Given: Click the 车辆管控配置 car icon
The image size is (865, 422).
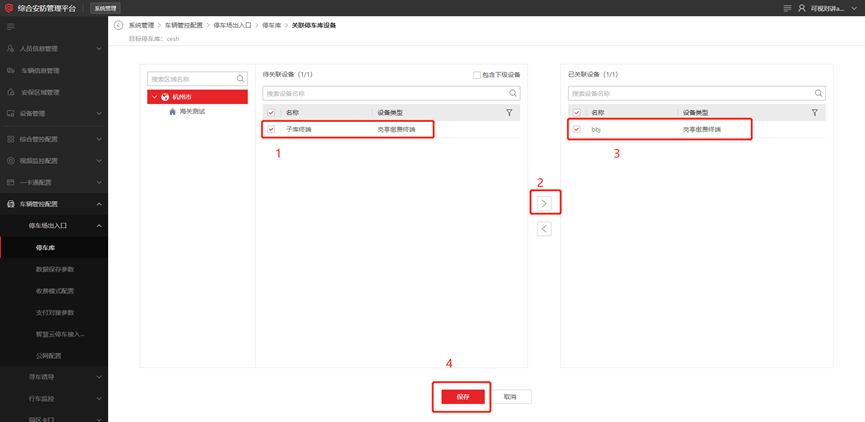Looking at the screenshot, I should tap(10, 204).
